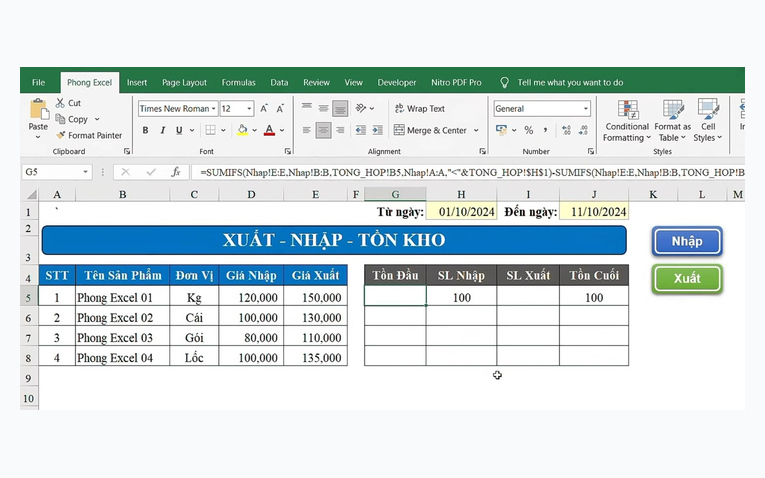Open the Times New Roman font dropdown
Screen dimensions: 765x478
point(213,109)
